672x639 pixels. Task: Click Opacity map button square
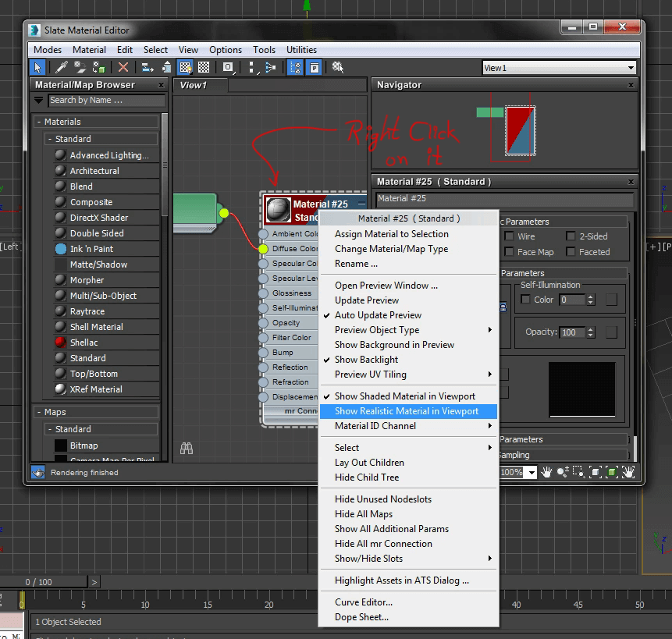click(611, 332)
